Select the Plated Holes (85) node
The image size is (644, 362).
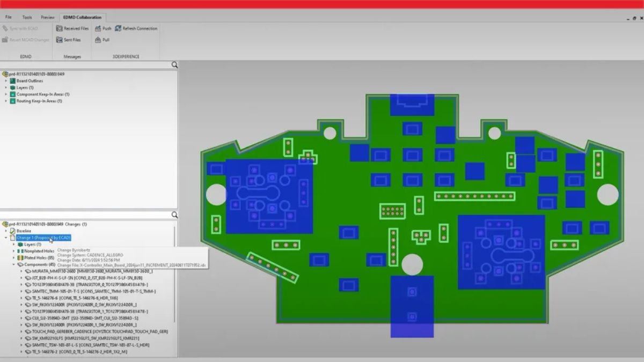[39, 257]
